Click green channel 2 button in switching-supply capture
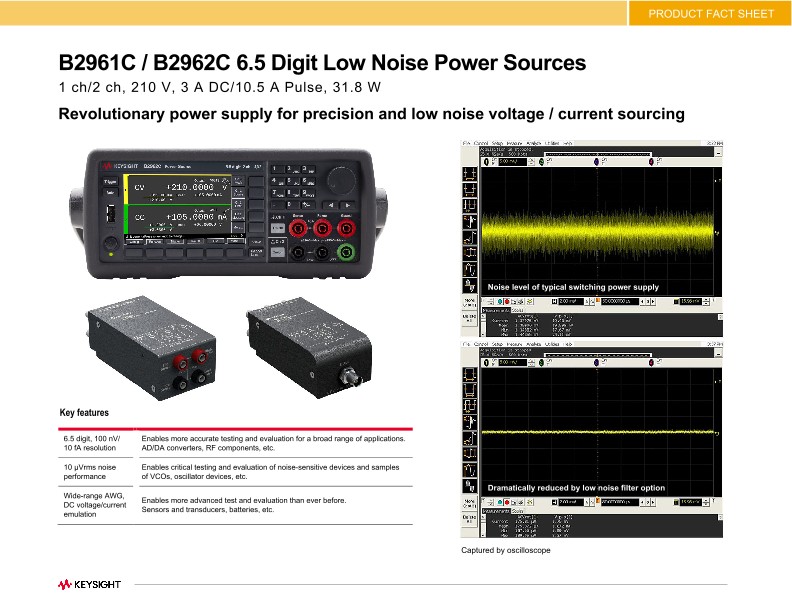Screen dimensions: 792x612 pos(541,162)
